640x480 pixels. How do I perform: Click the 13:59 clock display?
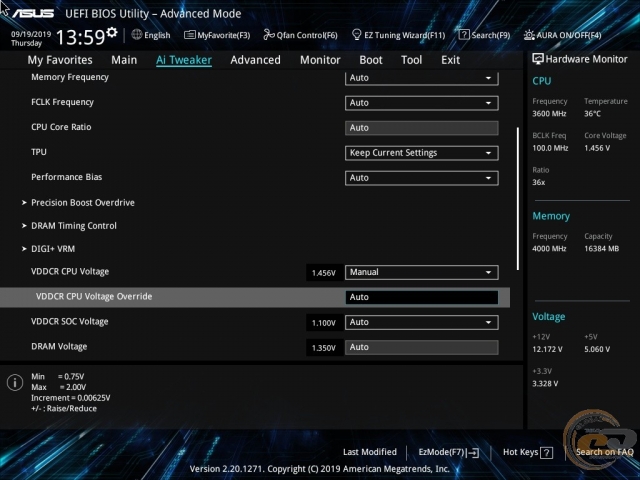point(80,37)
